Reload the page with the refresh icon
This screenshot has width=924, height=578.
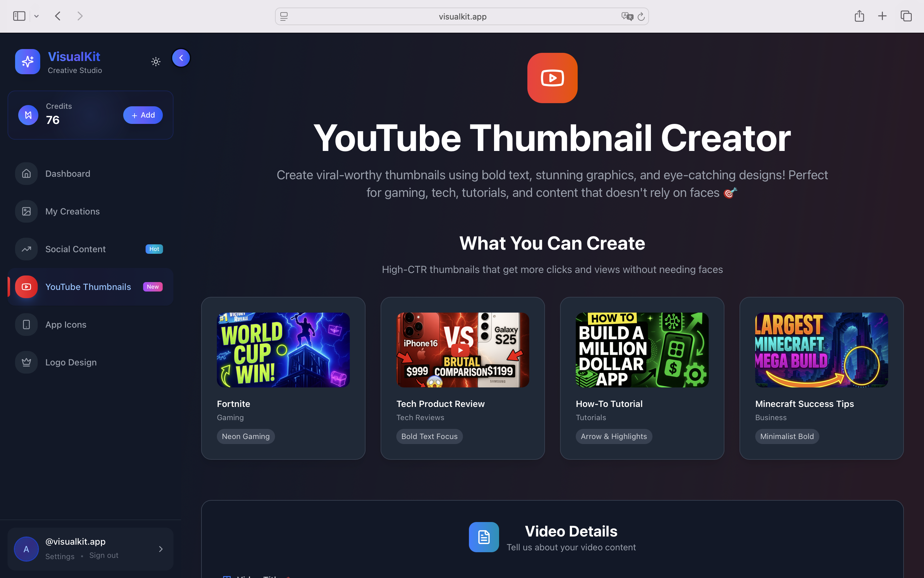click(x=641, y=16)
